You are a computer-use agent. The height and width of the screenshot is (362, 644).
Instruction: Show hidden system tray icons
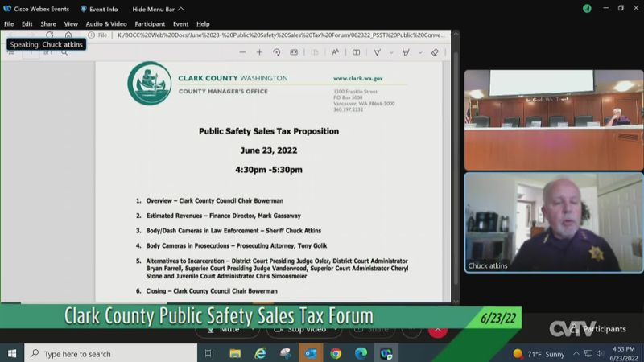576,353
